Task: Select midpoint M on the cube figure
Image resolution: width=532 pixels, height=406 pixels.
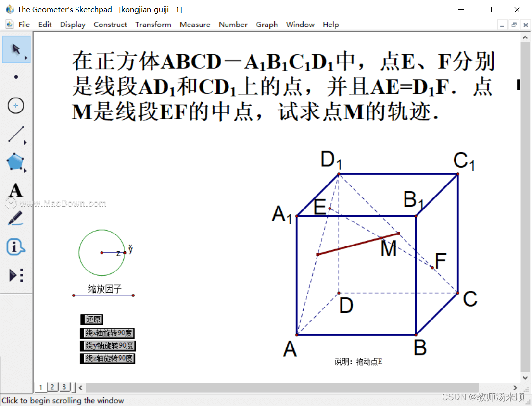Action: pyautogui.click(x=381, y=238)
